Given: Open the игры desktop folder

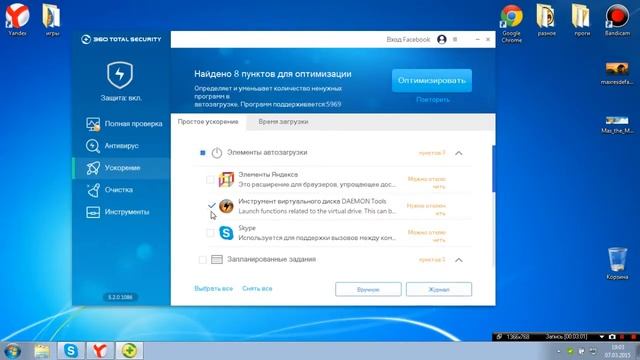Looking at the screenshot, I should (52, 19).
